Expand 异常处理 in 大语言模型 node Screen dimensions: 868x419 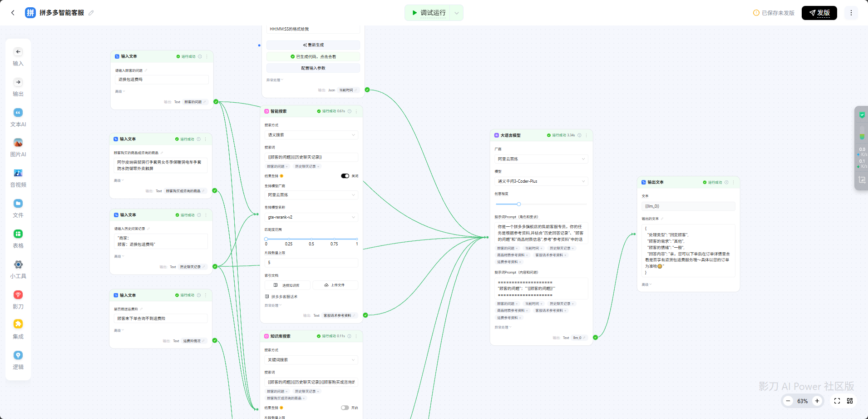(503, 327)
